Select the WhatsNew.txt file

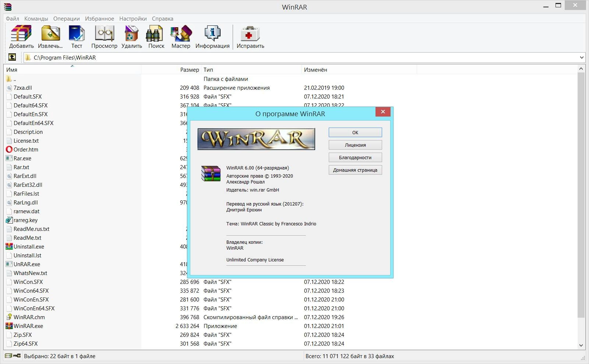tap(30, 273)
